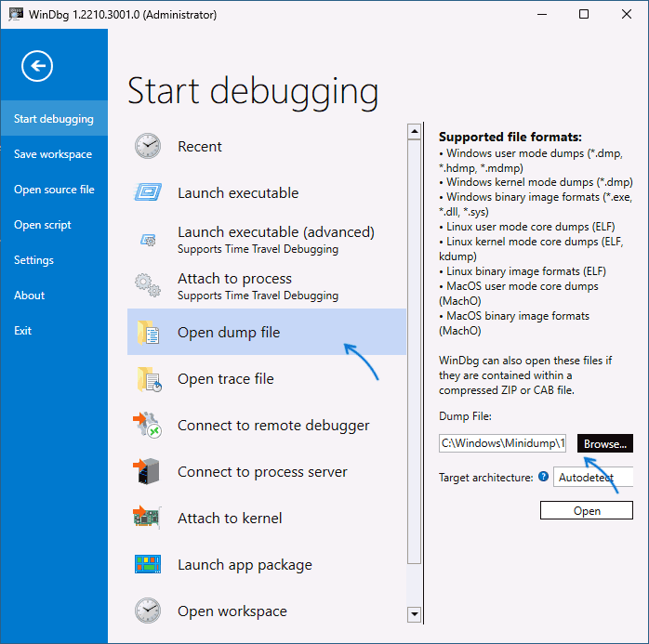Minimize the WinDbg window
Viewport: 649px width, 644px height.
coord(542,14)
